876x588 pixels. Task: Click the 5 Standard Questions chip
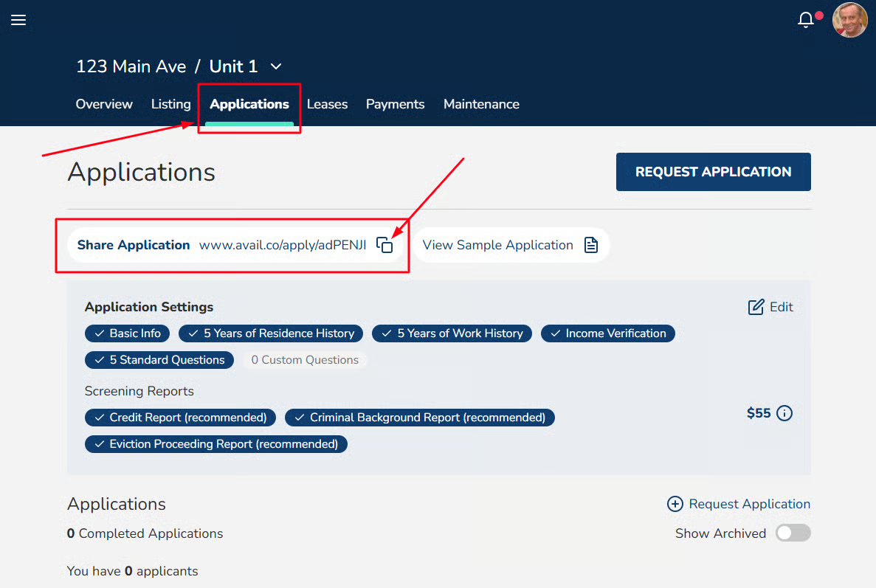[x=159, y=360]
